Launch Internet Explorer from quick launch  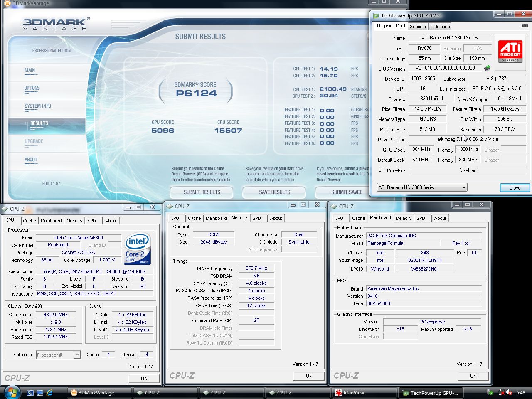coord(49,392)
